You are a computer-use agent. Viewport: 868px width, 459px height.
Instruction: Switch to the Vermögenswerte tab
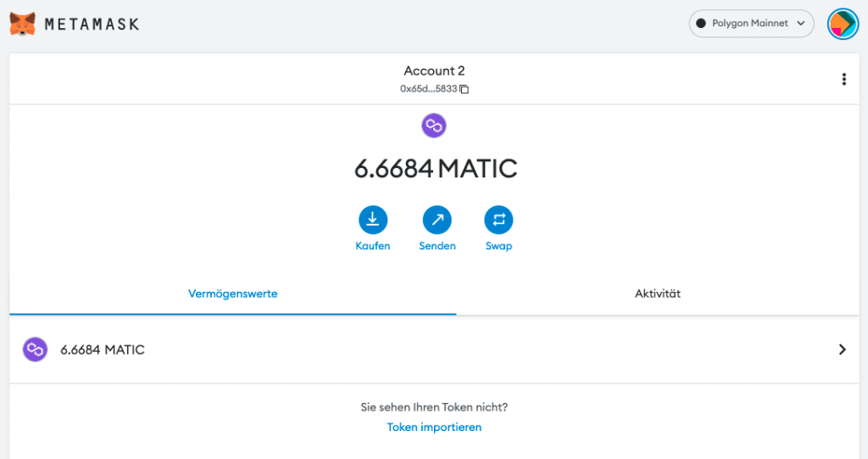pos(232,294)
